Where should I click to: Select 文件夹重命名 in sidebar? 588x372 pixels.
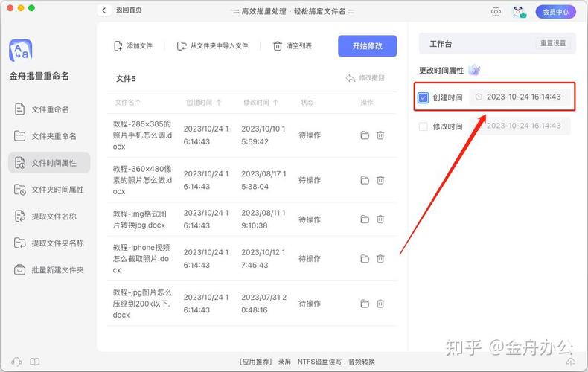[48, 135]
